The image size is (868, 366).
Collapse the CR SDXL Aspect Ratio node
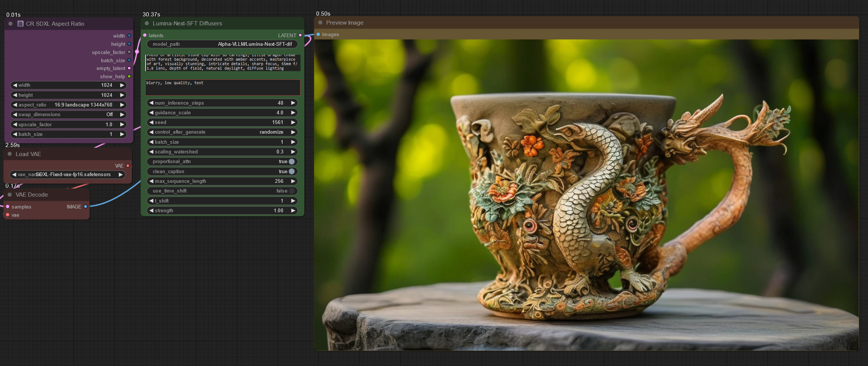point(10,23)
